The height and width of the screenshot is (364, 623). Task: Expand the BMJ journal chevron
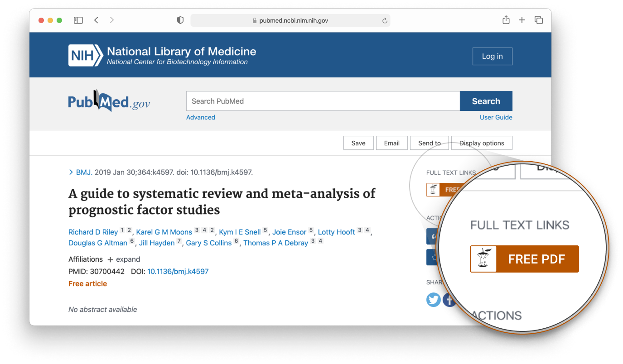pos(71,172)
